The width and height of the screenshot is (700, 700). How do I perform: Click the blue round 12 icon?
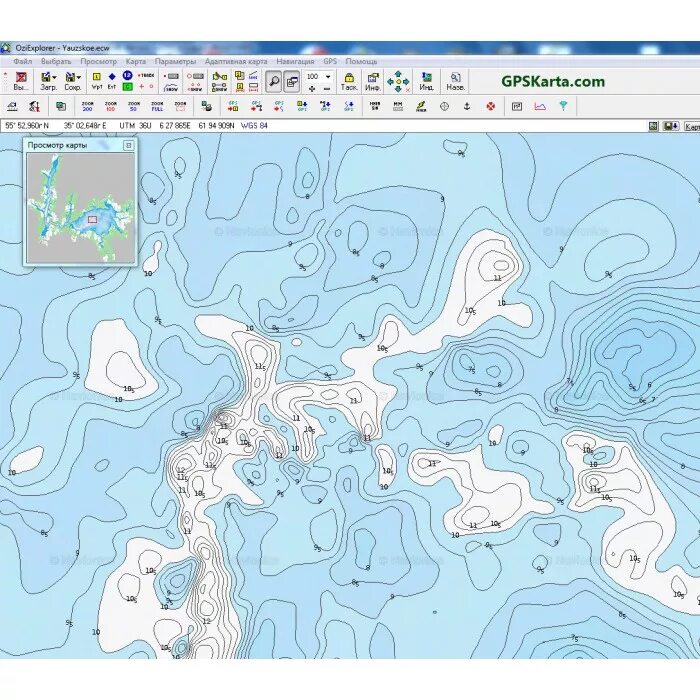[127, 75]
